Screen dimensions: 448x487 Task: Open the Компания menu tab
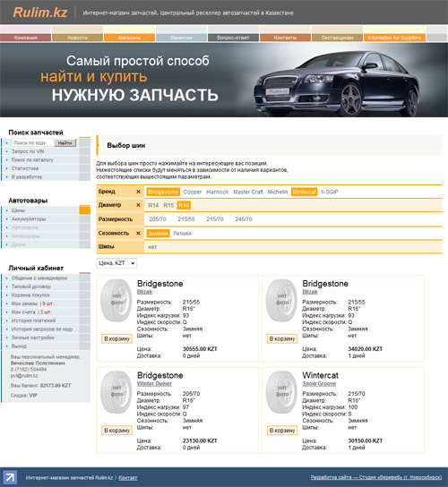pos(25,38)
